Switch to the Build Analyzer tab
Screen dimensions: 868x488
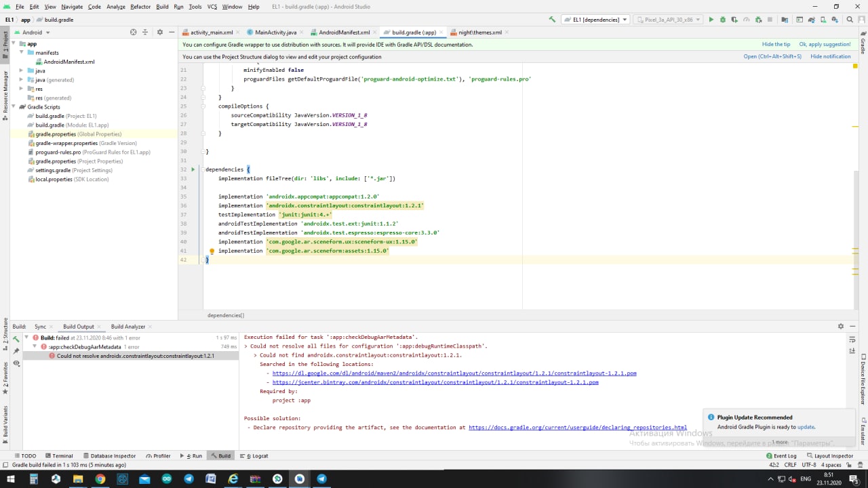tap(128, 327)
